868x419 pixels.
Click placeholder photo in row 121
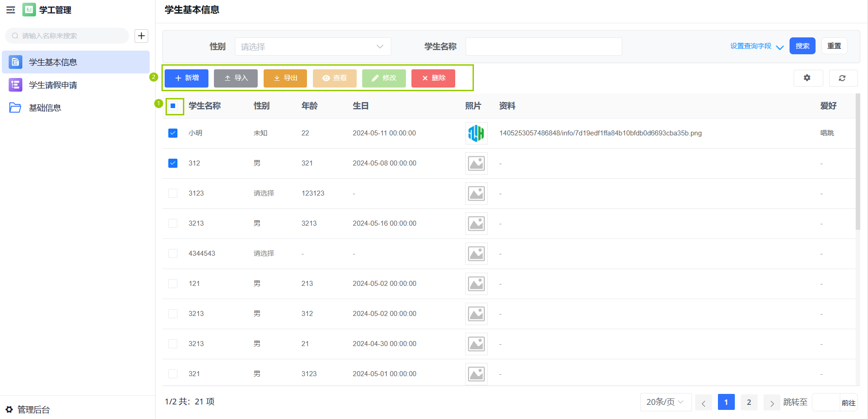click(x=476, y=284)
